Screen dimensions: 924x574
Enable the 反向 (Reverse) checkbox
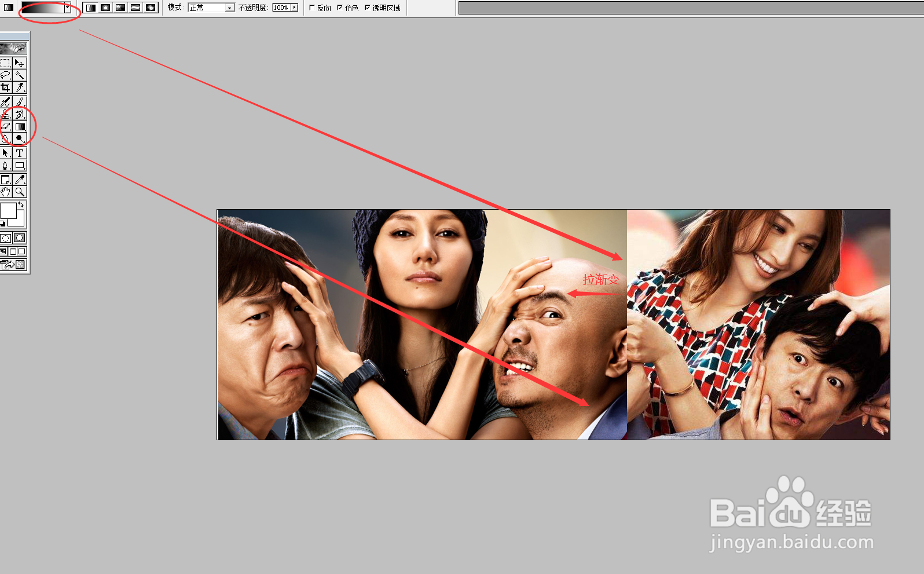(x=312, y=8)
